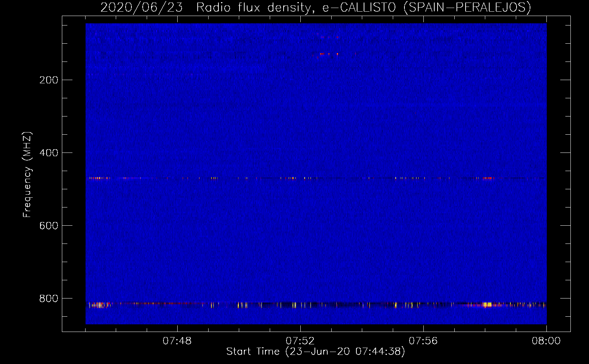The width and height of the screenshot is (589, 364).
Task: Click the Frequency (MHZ) axis label
Action: click(x=27, y=174)
